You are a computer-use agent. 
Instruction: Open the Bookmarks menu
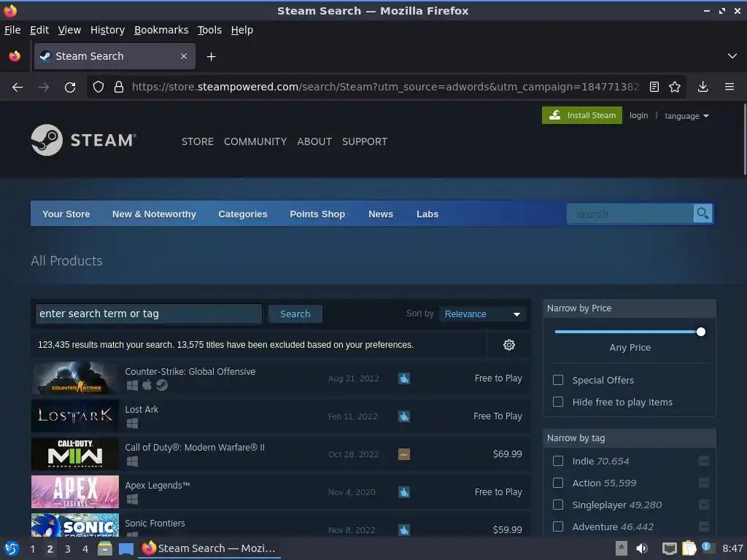161,30
